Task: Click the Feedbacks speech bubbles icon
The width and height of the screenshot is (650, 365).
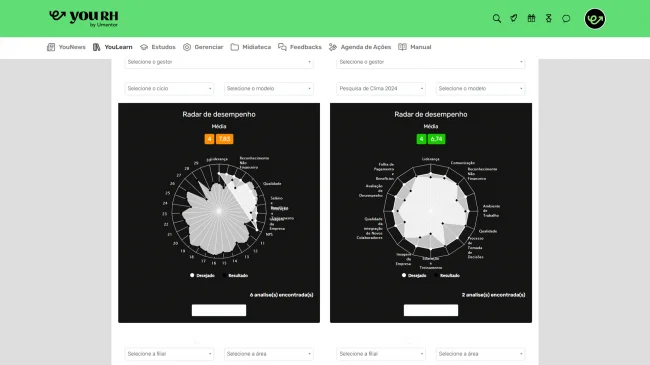Action: pyautogui.click(x=282, y=47)
